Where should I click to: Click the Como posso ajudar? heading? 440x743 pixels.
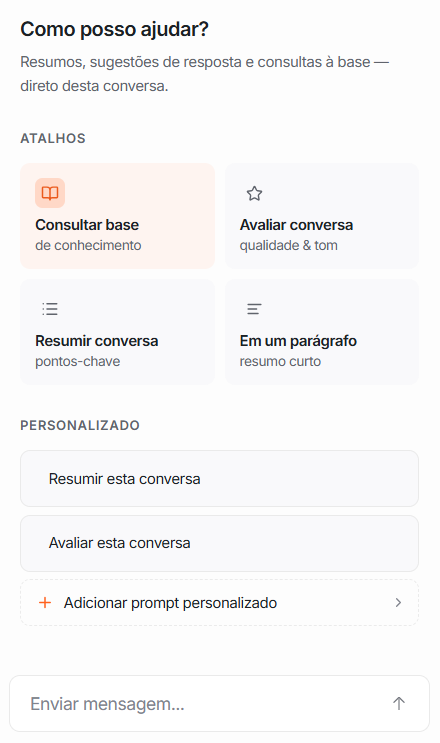(x=115, y=29)
